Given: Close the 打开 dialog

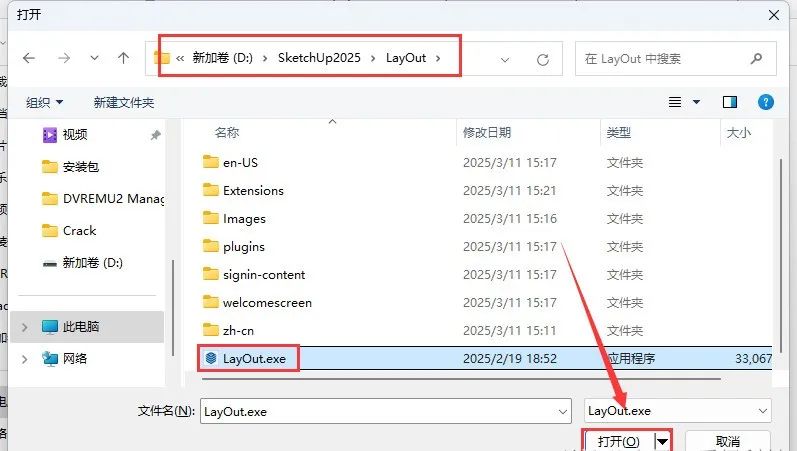Looking at the screenshot, I should point(774,15).
